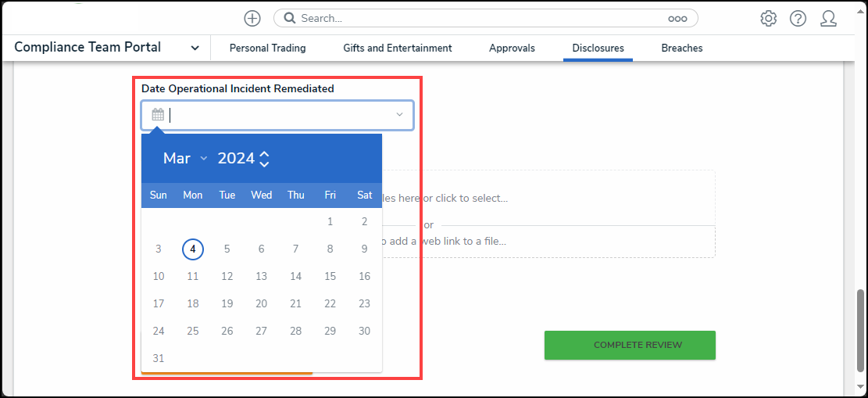Select March 25 in the calendar
The image size is (868, 398).
tap(193, 331)
